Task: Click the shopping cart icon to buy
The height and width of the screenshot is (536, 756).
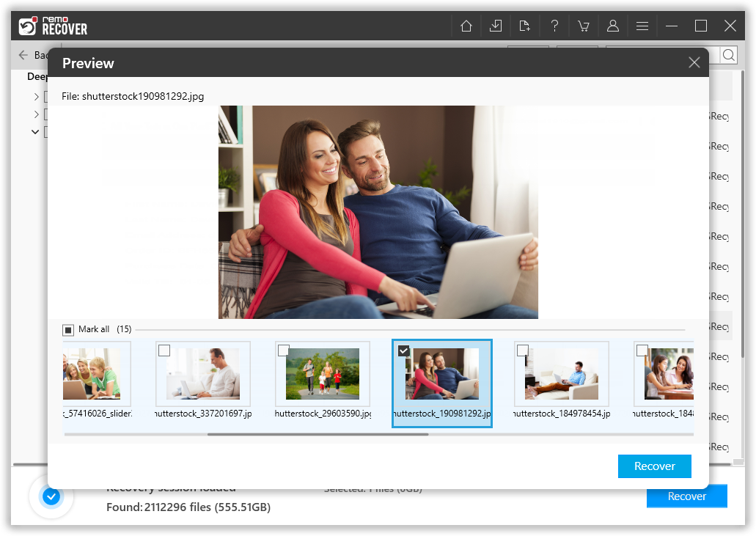Action: 584,25
